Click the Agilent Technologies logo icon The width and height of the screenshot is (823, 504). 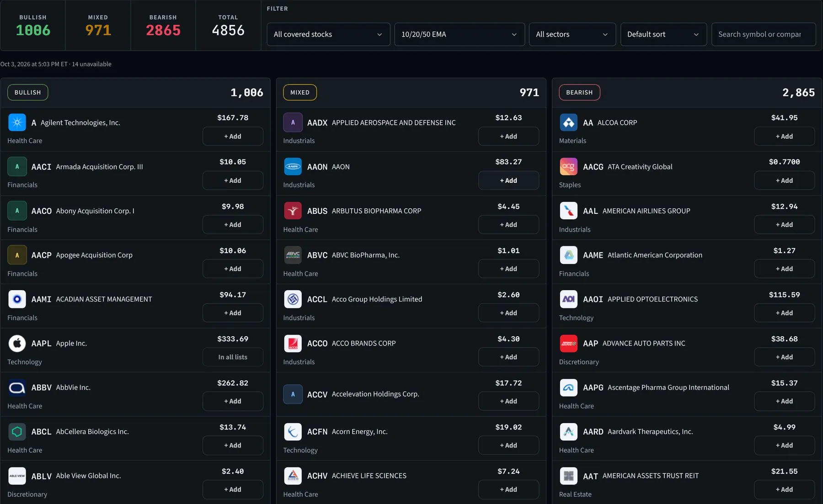[17, 122]
